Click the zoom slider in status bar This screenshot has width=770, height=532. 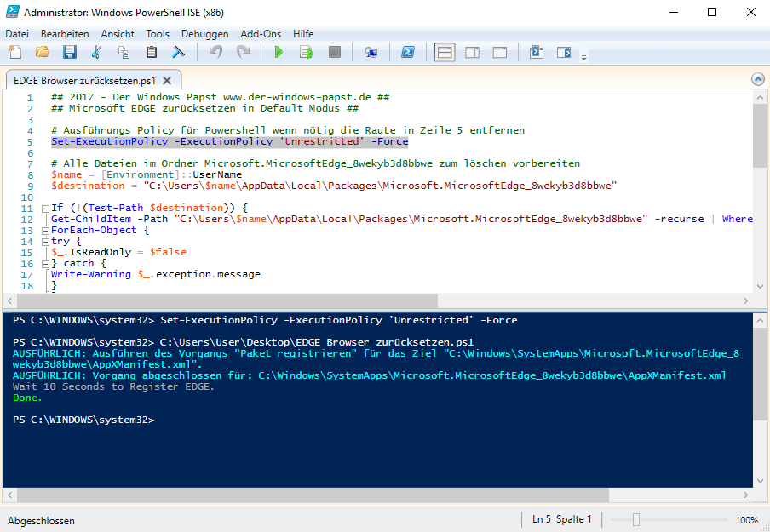(635, 520)
